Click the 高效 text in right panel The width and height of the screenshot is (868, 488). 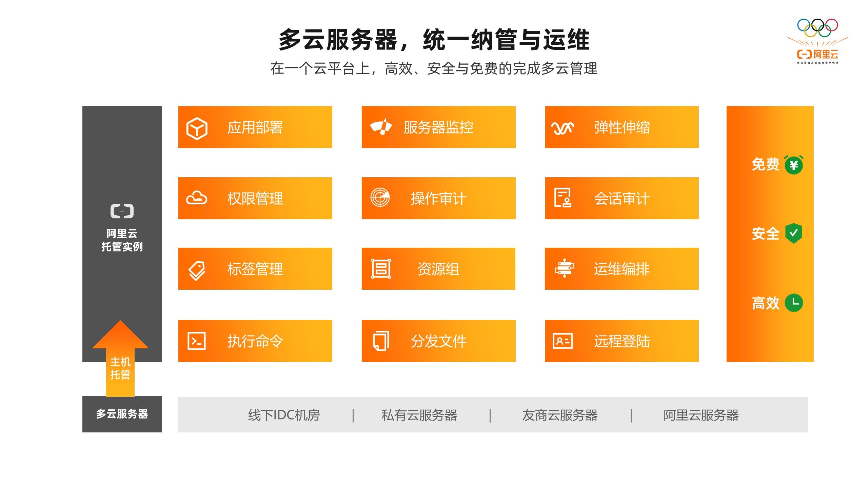pos(765,303)
